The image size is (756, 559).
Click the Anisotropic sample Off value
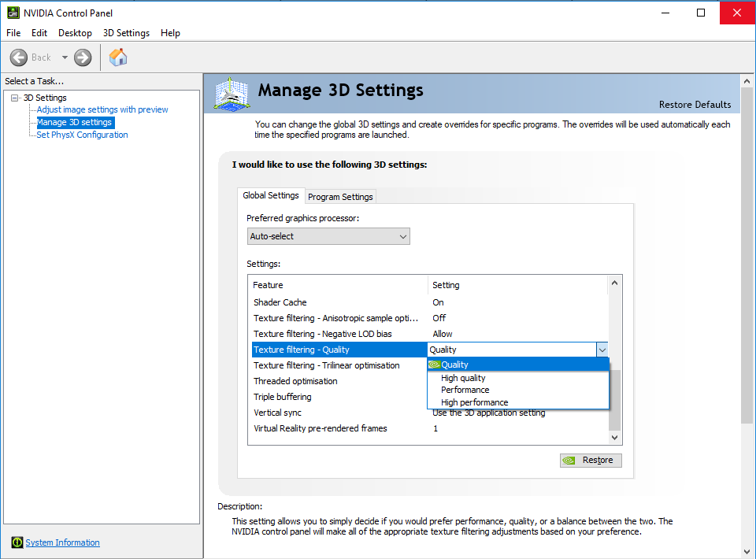(439, 318)
